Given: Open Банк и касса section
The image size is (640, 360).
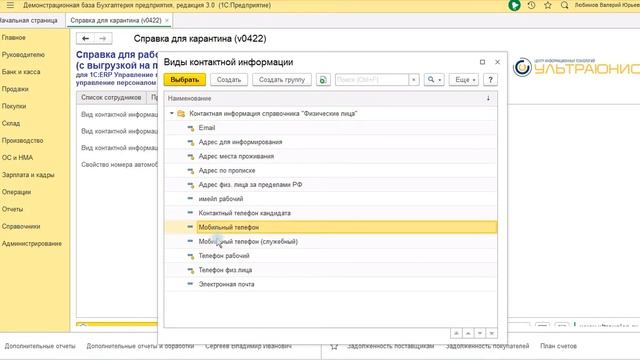Looking at the screenshot, I should (x=21, y=72).
